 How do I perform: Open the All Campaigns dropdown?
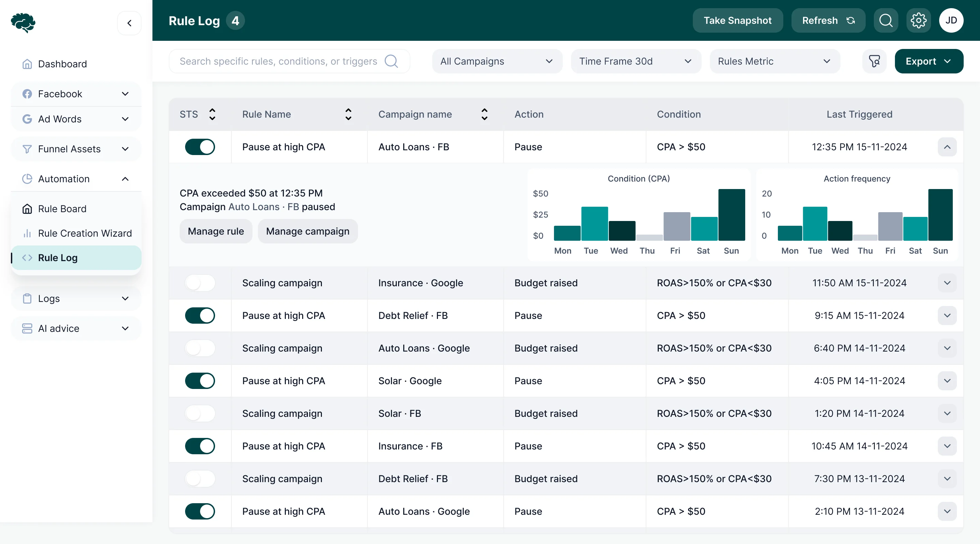pyautogui.click(x=497, y=61)
